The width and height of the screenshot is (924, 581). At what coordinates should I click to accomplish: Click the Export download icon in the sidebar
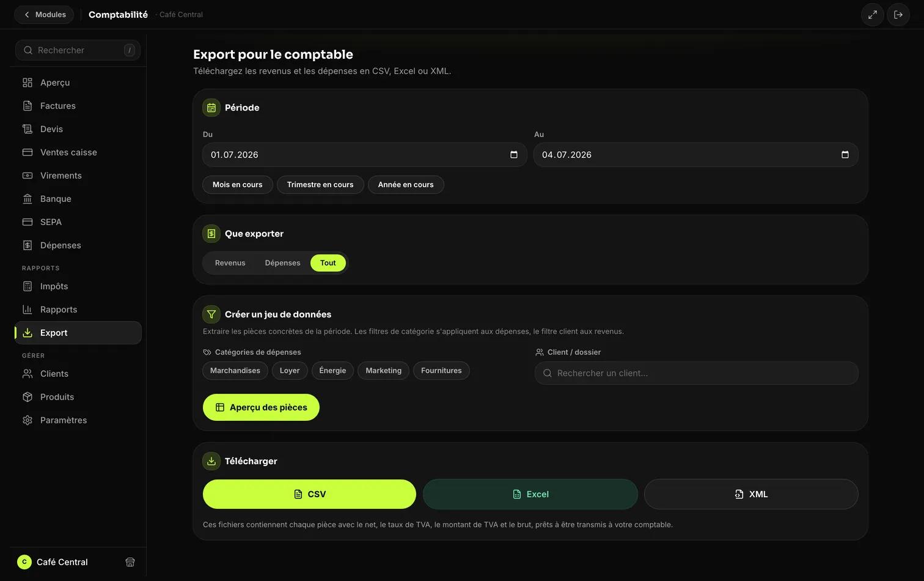click(x=28, y=333)
